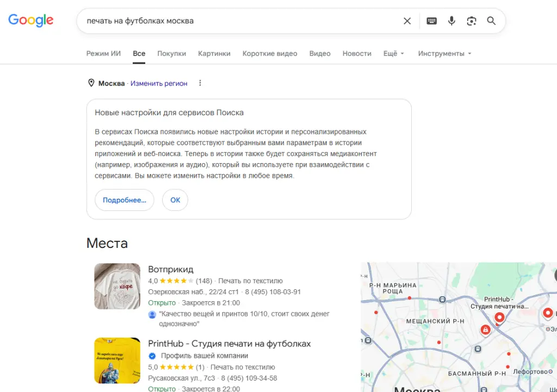Click Профиль вашей компании text

pos(205,356)
